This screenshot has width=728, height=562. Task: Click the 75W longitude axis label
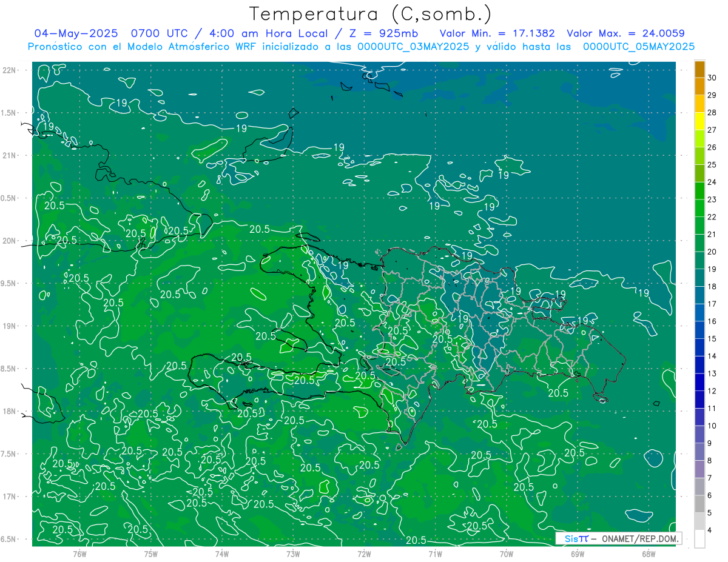(x=151, y=554)
